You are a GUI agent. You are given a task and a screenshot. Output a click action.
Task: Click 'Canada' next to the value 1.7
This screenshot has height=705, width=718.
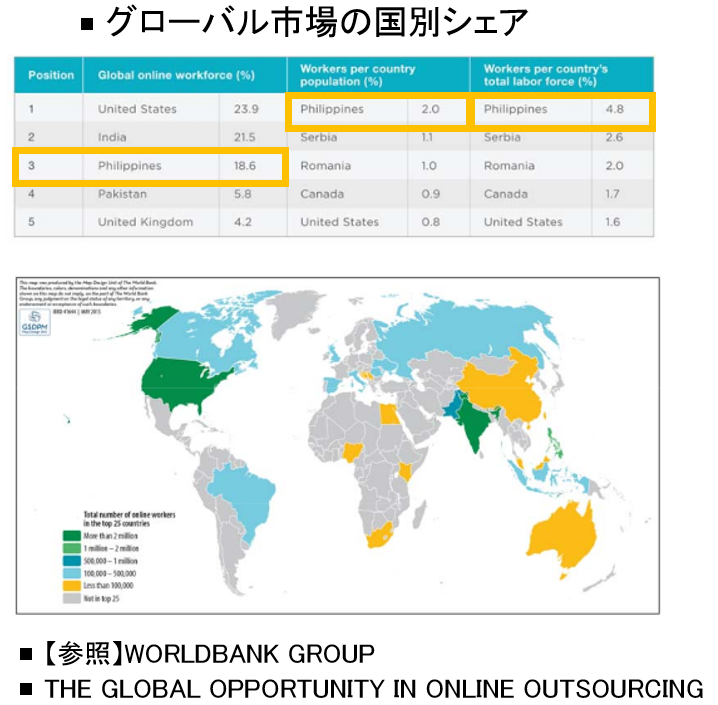[x=506, y=194]
